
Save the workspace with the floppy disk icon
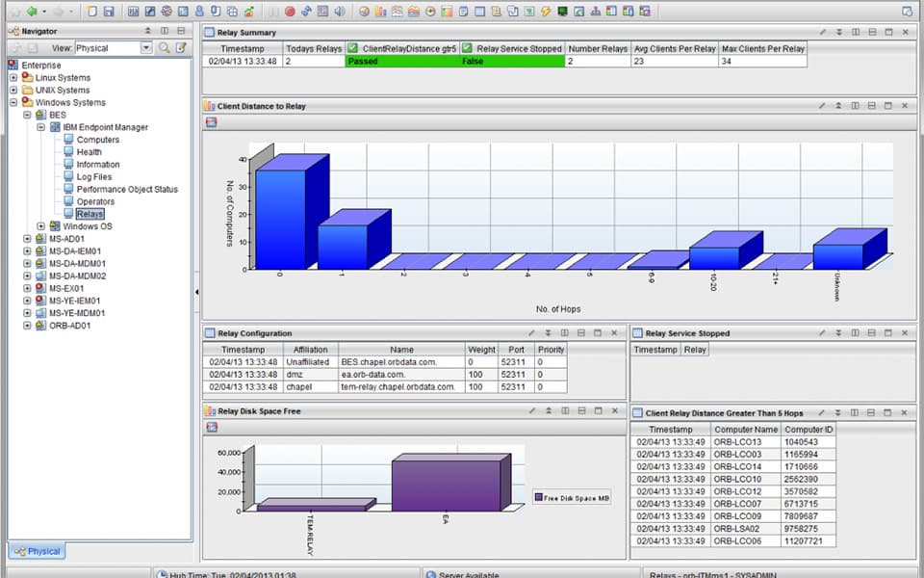(x=109, y=12)
